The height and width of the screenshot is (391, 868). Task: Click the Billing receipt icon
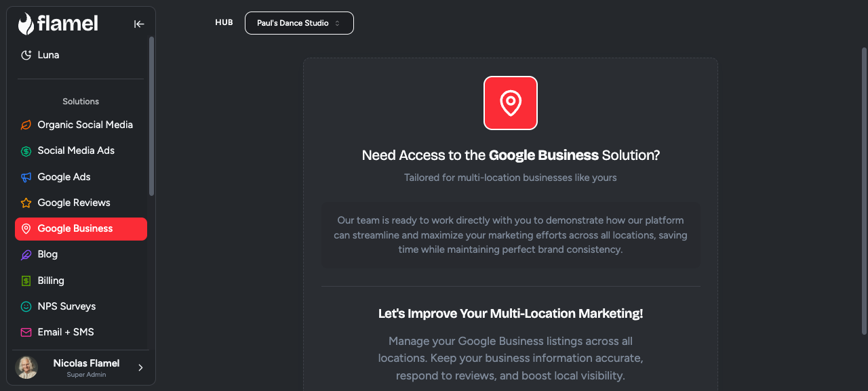coord(26,281)
